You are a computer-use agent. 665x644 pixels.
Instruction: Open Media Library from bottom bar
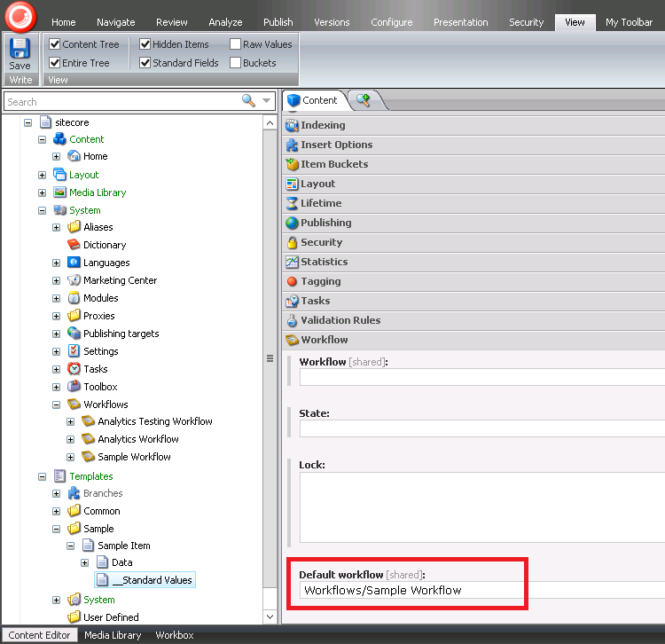[x=113, y=634]
